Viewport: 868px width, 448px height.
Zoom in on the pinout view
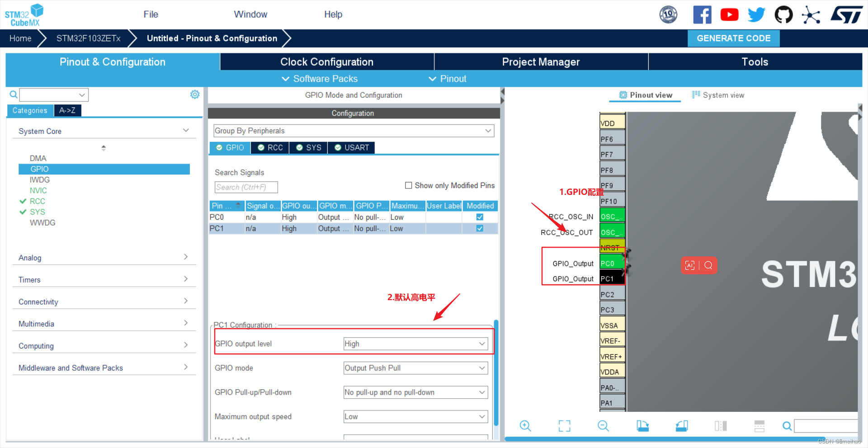(525, 426)
